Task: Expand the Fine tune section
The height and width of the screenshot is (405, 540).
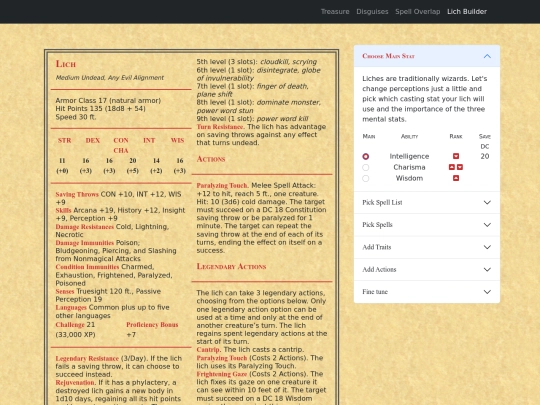Action: (x=427, y=292)
